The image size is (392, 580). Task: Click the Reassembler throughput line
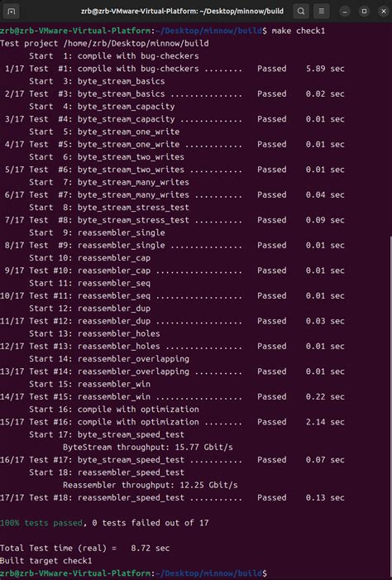pos(151,485)
